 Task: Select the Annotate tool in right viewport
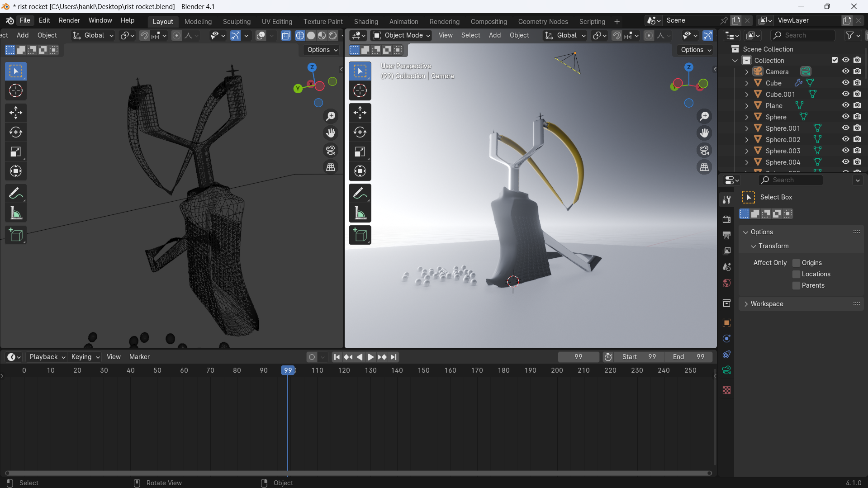[x=360, y=194]
